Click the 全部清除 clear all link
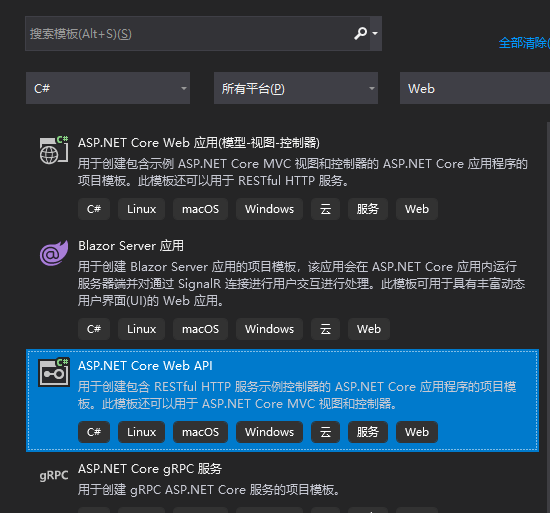The height and width of the screenshot is (513, 550). pos(524,43)
